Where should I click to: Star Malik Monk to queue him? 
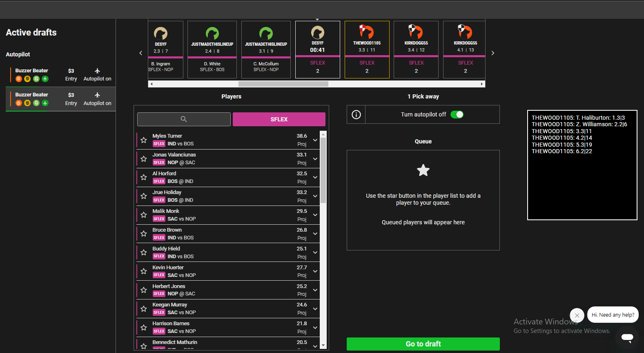144,215
